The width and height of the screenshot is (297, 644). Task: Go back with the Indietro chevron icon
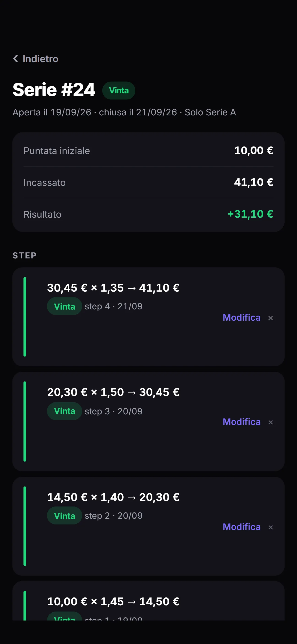[x=15, y=59]
